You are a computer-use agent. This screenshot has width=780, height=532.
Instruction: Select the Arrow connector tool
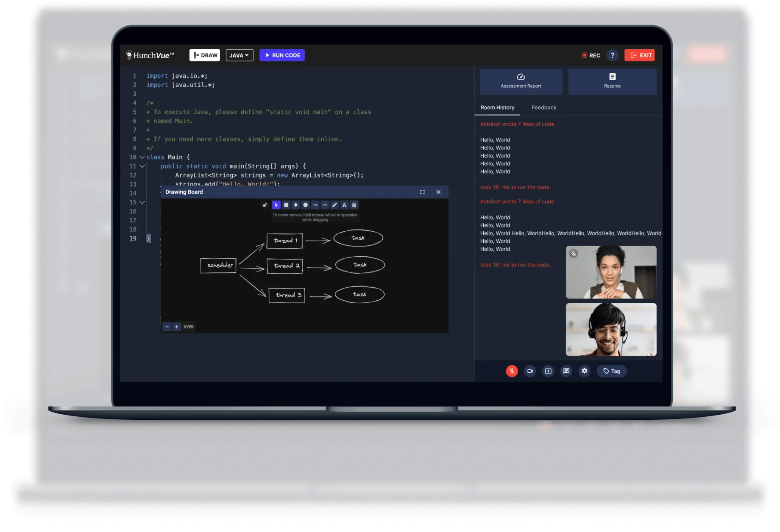click(x=315, y=205)
